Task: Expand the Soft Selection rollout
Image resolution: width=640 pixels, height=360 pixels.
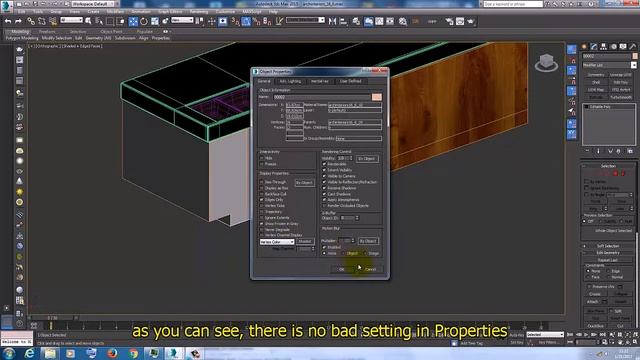Action: coord(608,246)
